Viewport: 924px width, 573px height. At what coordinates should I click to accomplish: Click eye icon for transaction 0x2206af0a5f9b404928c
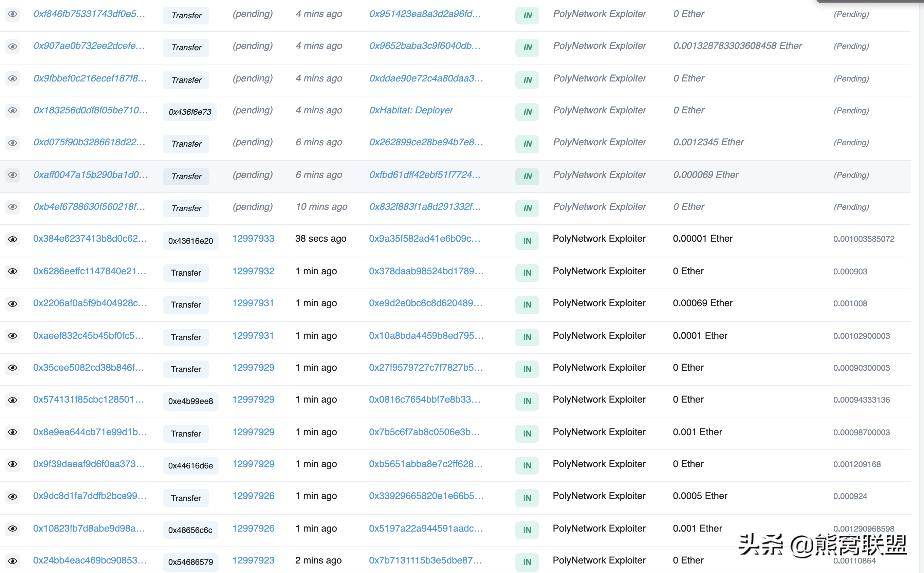(x=13, y=303)
